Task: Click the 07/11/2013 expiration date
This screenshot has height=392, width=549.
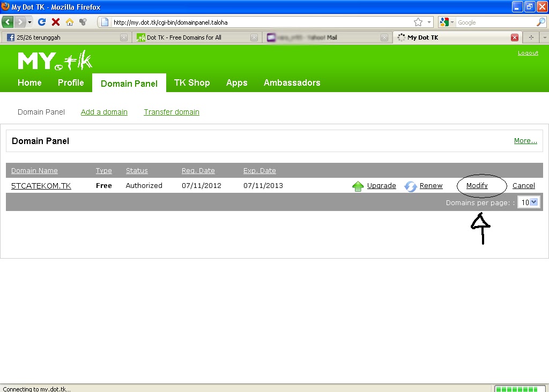Action: pos(263,186)
